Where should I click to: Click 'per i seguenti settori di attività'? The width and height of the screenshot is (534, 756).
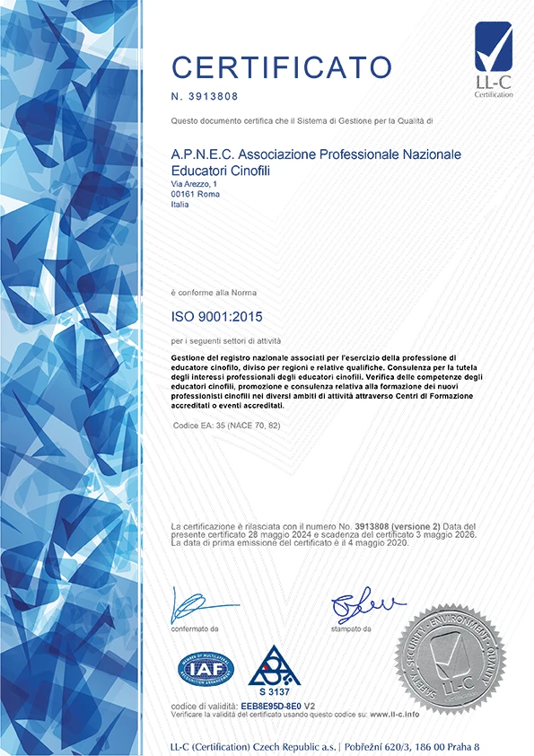[x=225, y=341]
